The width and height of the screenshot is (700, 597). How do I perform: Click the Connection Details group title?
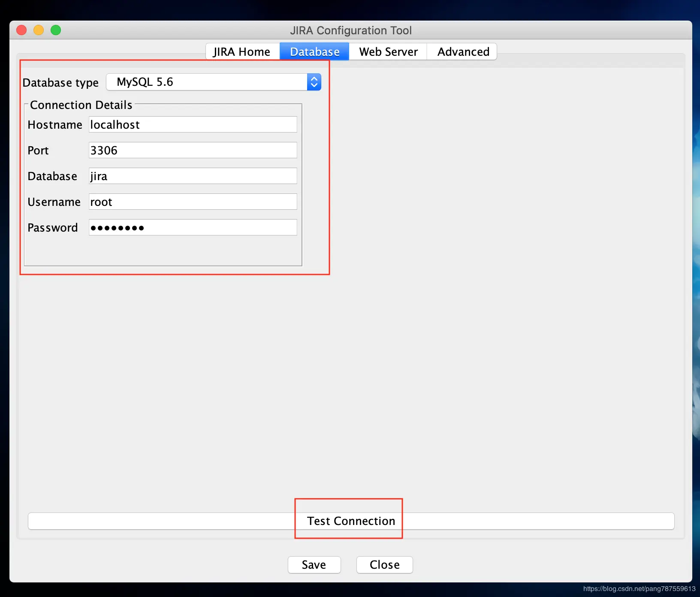point(81,105)
